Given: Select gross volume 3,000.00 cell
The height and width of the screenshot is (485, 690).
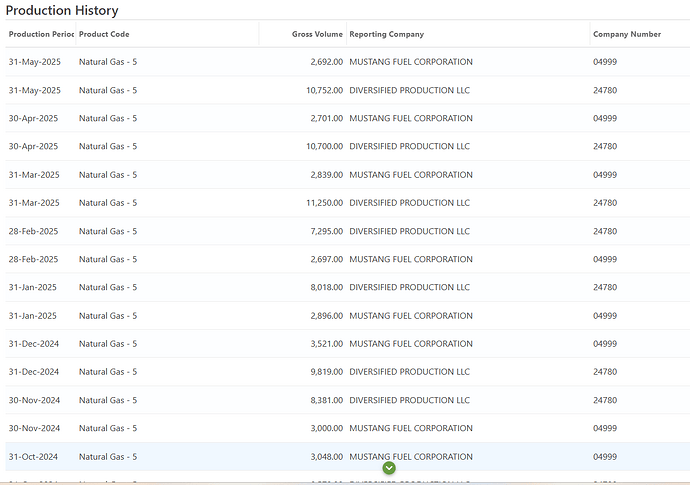Looking at the screenshot, I should pos(327,428).
